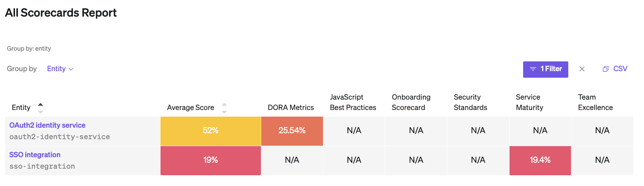
Task: Click the filter lines icon in the Filter button
Action: (533, 69)
